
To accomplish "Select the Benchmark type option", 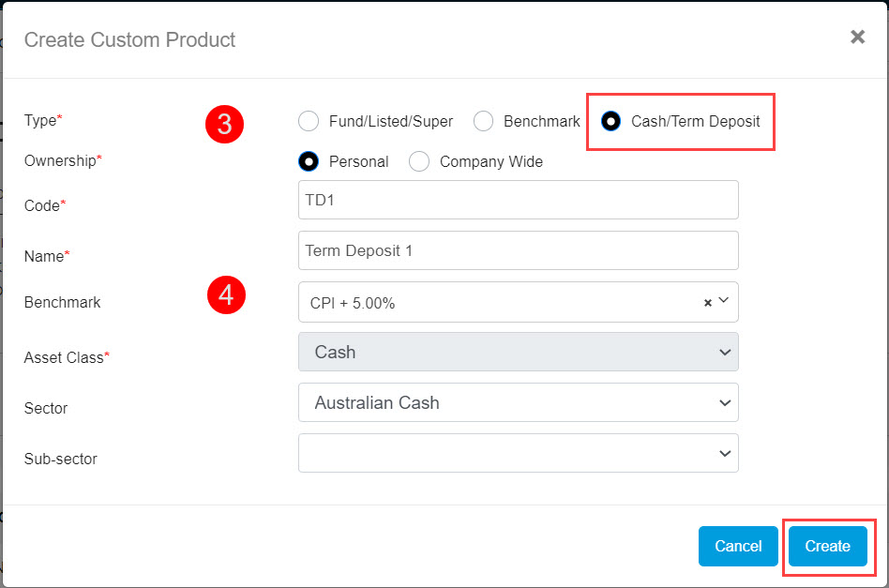I will click(483, 121).
